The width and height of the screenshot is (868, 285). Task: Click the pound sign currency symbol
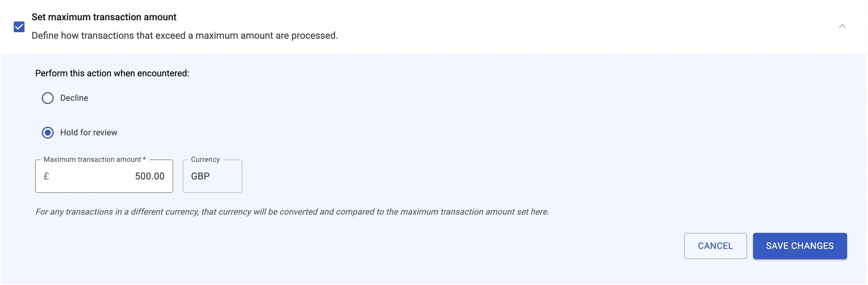(x=47, y=176)
